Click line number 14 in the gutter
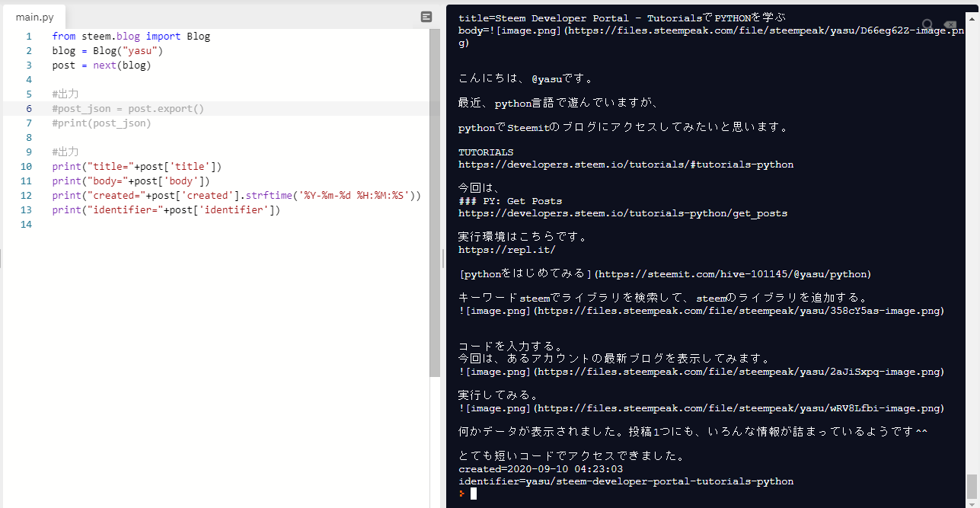The width and height of the screenshot is (980, 508). tap(27, 225)
